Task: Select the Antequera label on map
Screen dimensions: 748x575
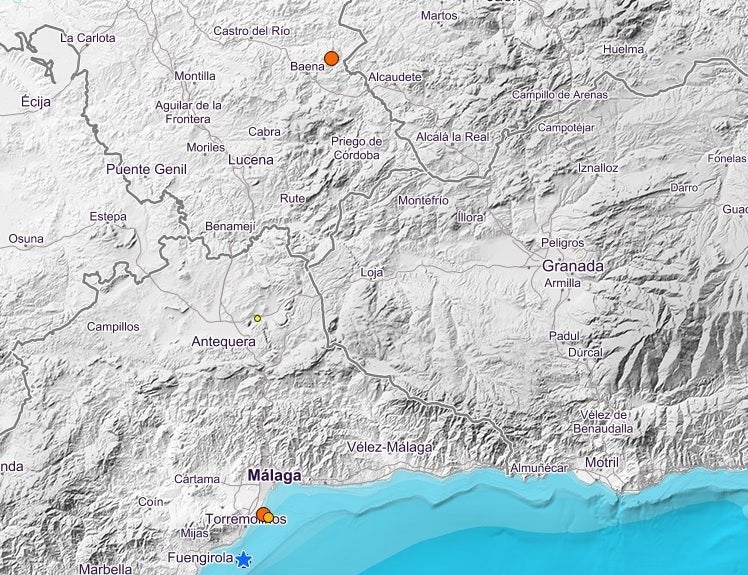Action: point(223,343)
